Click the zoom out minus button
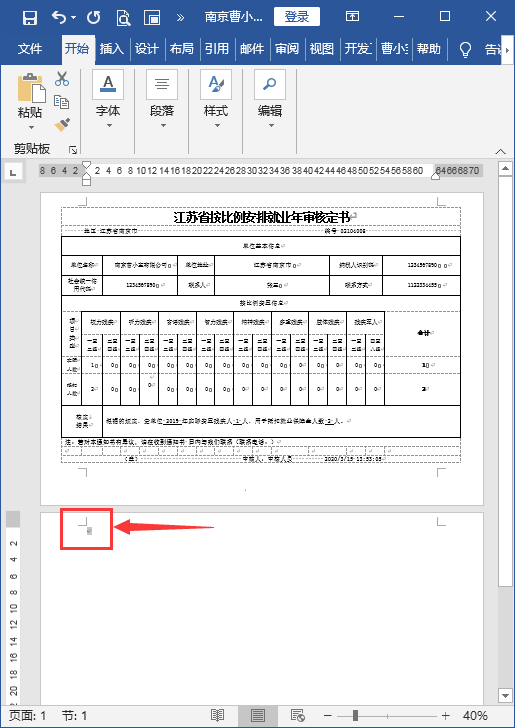This screenshot has width=515, height=728. [x=328, y=715]
